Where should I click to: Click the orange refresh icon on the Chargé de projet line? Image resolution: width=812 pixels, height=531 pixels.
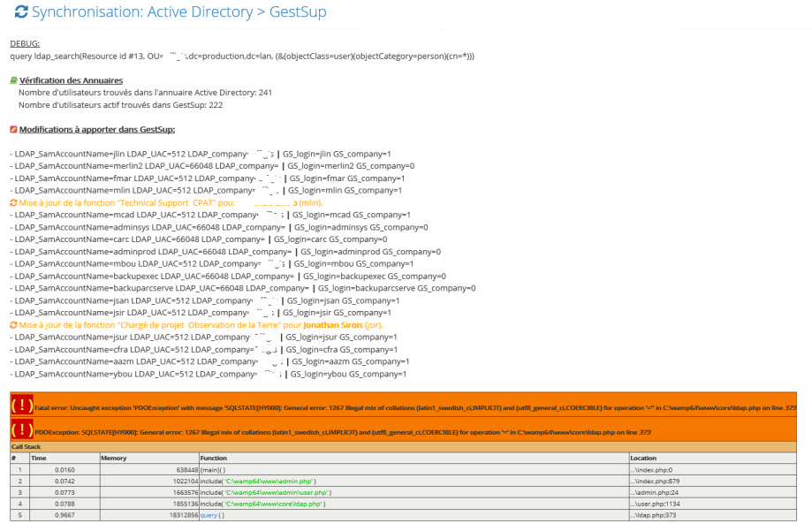click(13, 325)
